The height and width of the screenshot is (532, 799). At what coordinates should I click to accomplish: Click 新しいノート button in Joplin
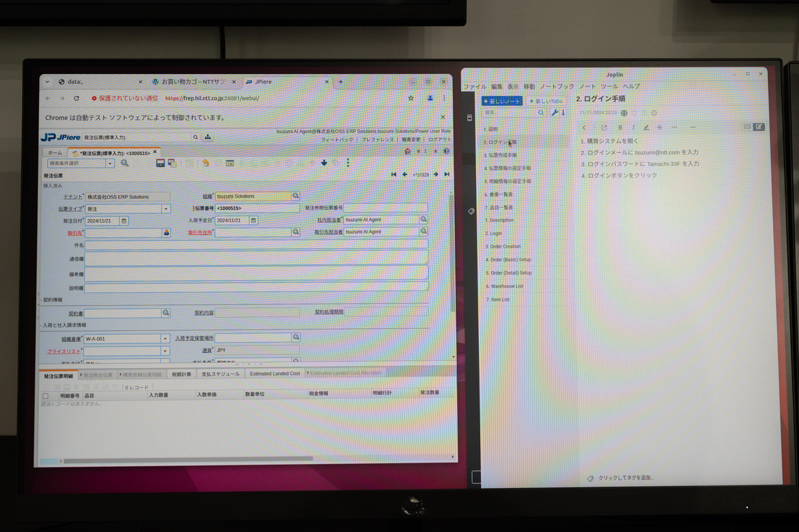pyautogui.click(x=502, y=101)
